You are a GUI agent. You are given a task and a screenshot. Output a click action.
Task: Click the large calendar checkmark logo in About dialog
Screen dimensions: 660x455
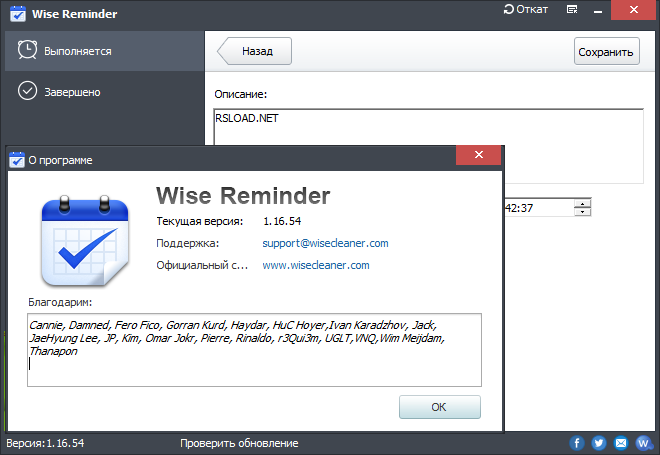point(85,241)
